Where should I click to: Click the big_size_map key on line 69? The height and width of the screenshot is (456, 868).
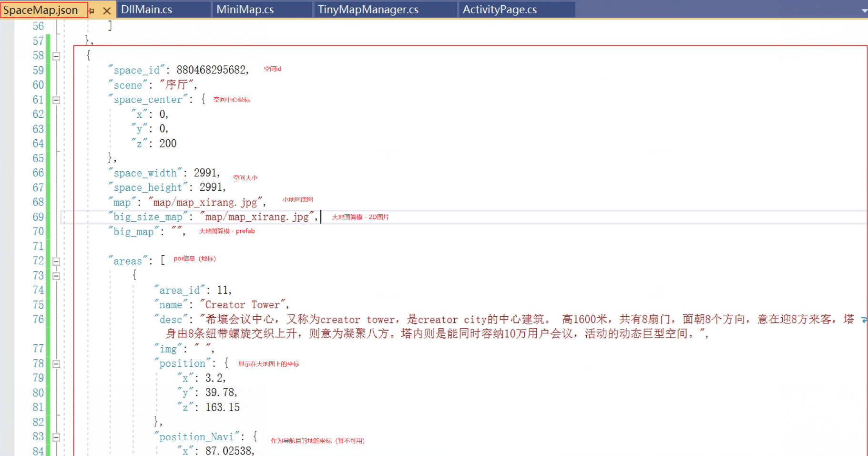pyautogui.click(x=148, y=217)
